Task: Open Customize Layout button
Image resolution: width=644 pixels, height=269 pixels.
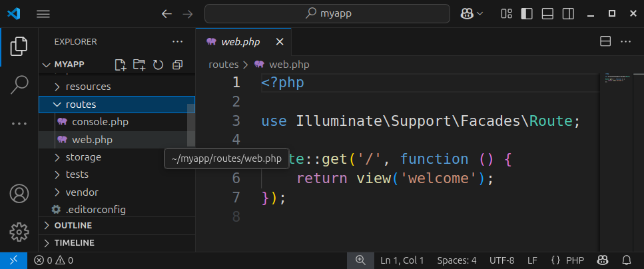Action: click(x=506, y=14)
